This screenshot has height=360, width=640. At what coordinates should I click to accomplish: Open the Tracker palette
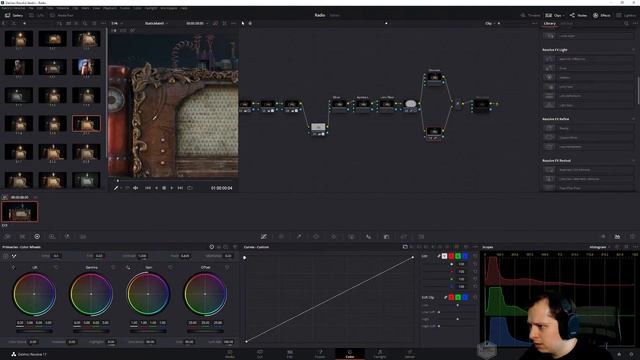(333, 236)
